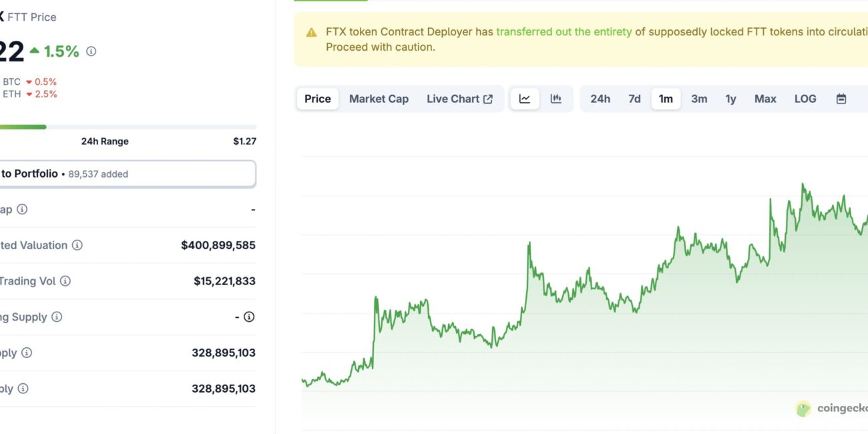Click the Market Cap row info icon

(22, 210)
